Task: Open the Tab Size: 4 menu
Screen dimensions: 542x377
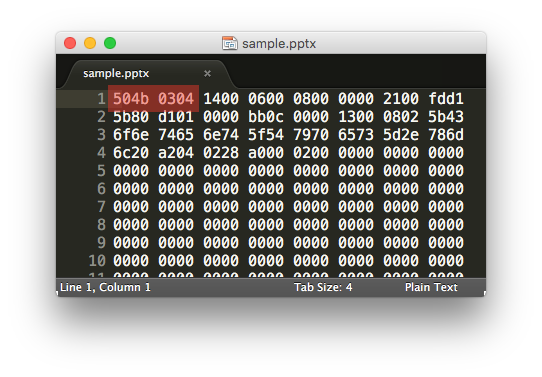Action: coord(323,287)
